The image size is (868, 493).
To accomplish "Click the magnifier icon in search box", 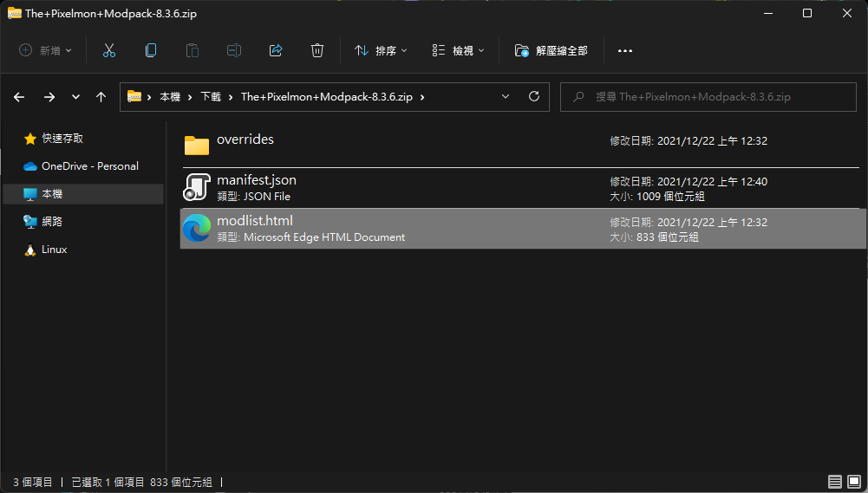I will coord(578,97).
